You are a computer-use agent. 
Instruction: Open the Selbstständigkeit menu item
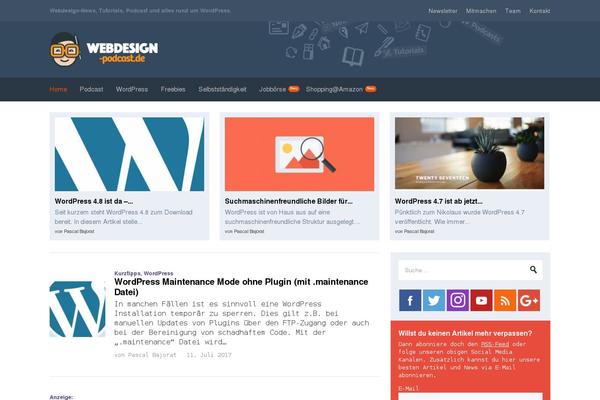[x=222, y=89]
